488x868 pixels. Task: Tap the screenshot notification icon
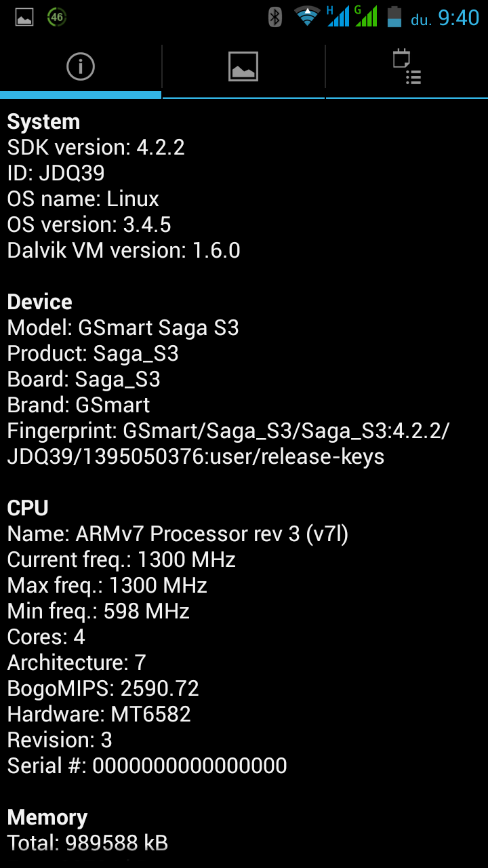click(x=24, y=17)
